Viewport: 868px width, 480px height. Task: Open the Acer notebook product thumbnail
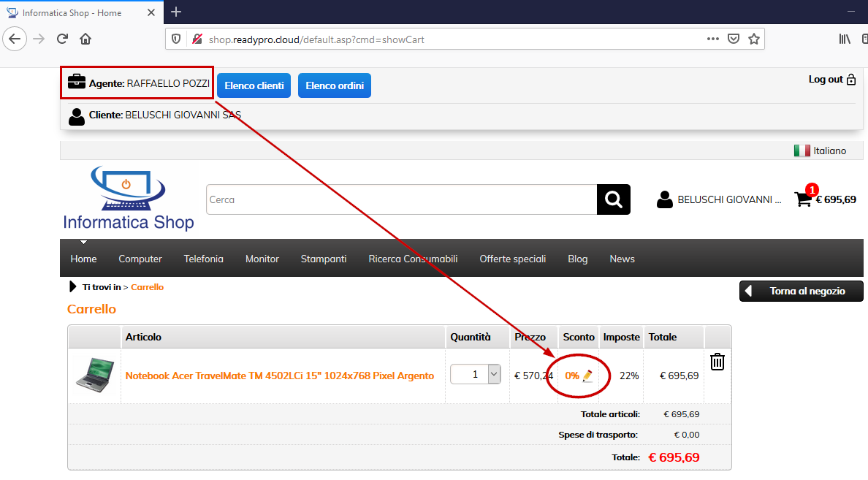click(x=95, y=376)
